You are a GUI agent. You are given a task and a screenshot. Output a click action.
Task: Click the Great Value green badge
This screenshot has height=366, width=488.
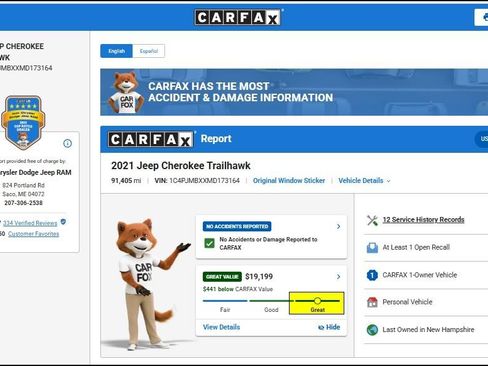[x=222, y=277]
